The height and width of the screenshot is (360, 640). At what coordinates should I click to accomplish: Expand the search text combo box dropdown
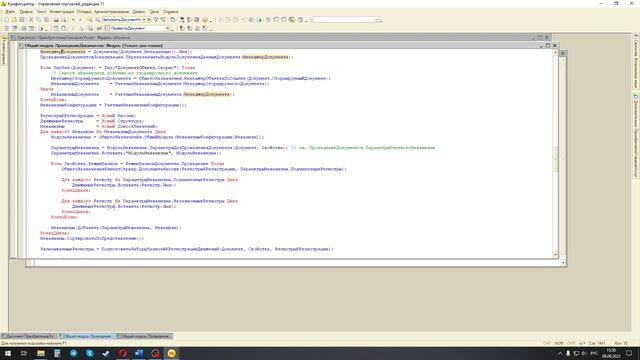[x=144, y=20]
